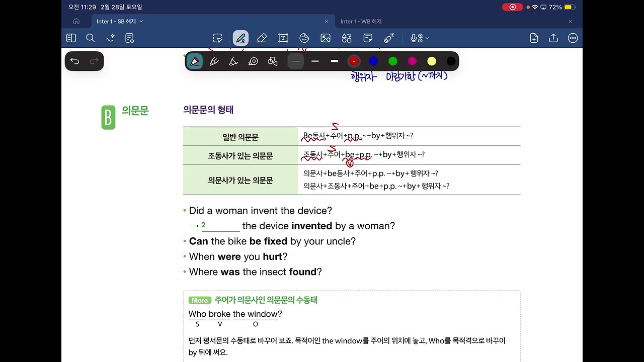Open the stickers tool
Viewport: 644px width, 362px height.
pyautogui.click(x=304, y=38)
